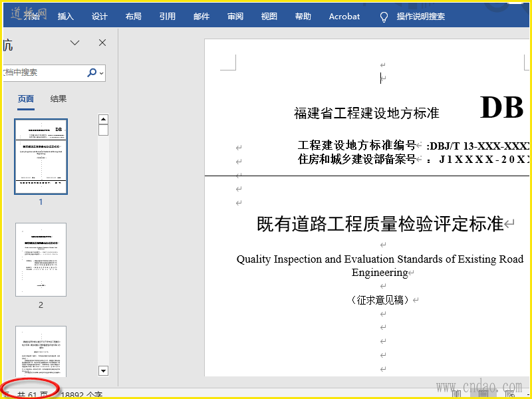Open the 审阅 ribbon tab

(235, 16)
